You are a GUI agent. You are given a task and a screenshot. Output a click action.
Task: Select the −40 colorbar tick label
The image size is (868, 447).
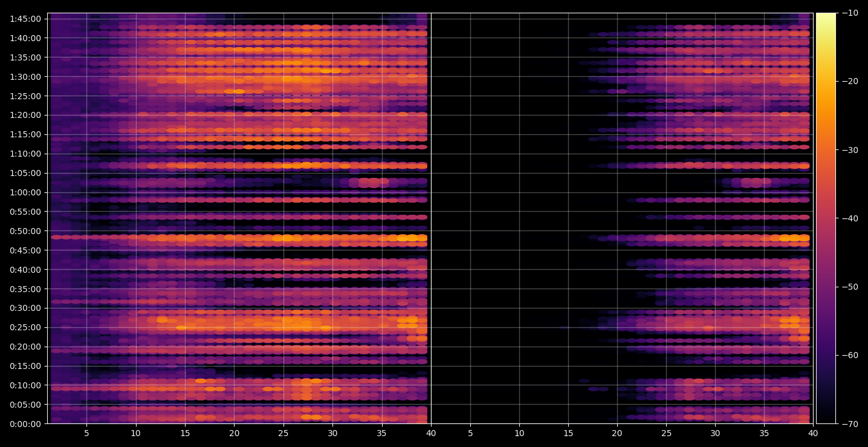pos(850,218)
